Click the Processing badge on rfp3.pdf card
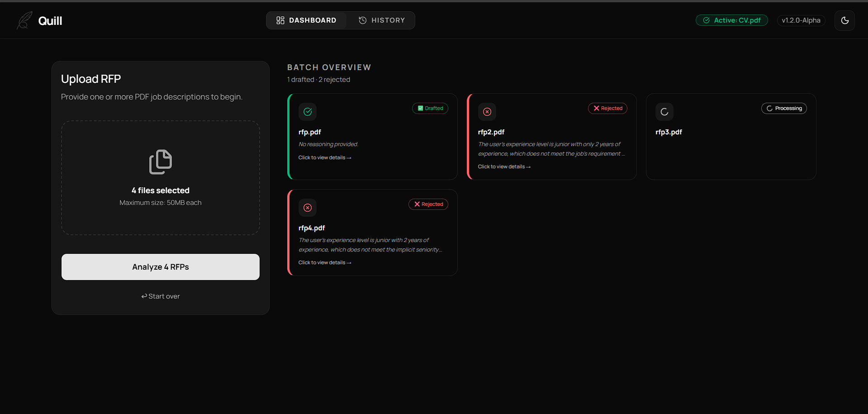The image size is (868, 414). tap(784, 108)
